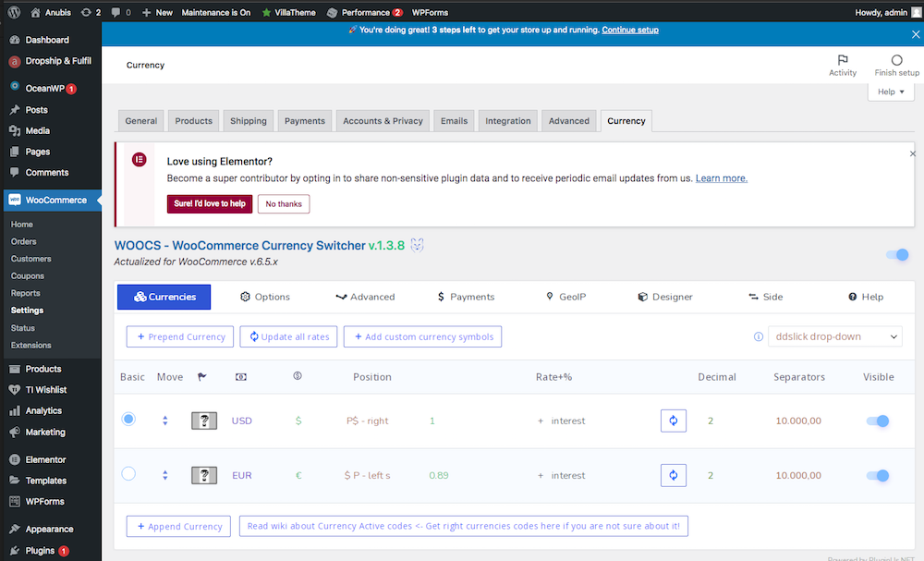Dismiss the Elementor notice
The width and height of the screenshot is (924, 561).
pos(912,153)
